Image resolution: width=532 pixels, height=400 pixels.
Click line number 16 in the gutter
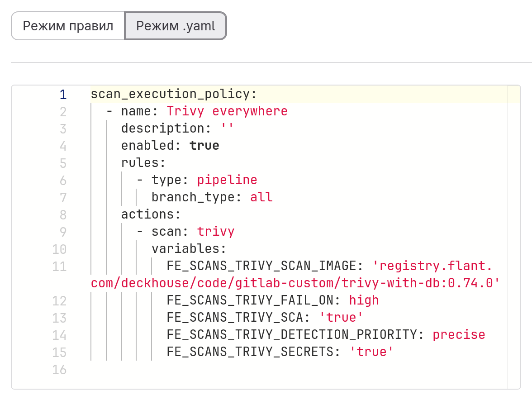(x=59, y=370)
